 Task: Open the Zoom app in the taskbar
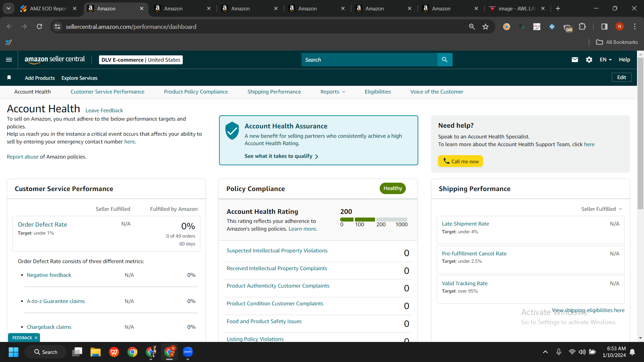188,352
